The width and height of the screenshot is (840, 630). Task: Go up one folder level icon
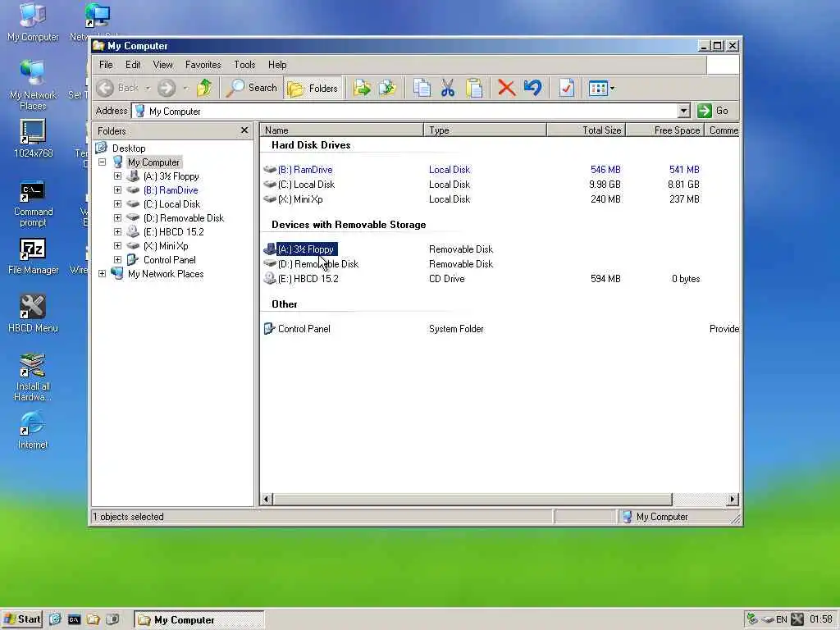pyautogui.click(x=204, y=88)
